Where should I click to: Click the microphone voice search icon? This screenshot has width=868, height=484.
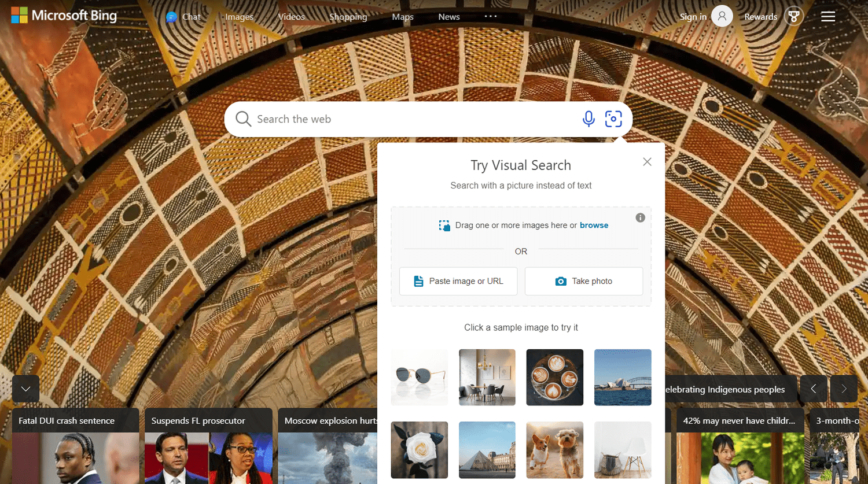tap(588, 119)
